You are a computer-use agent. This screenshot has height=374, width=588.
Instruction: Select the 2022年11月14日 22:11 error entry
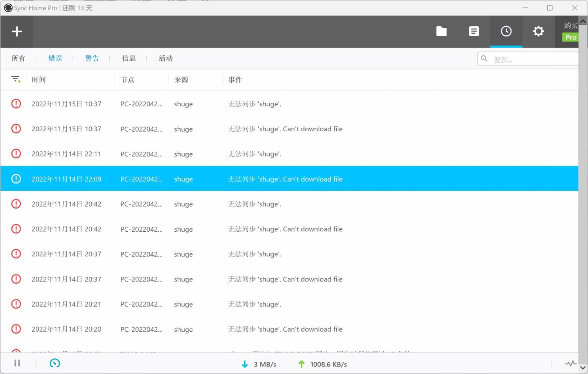(235, 154)
